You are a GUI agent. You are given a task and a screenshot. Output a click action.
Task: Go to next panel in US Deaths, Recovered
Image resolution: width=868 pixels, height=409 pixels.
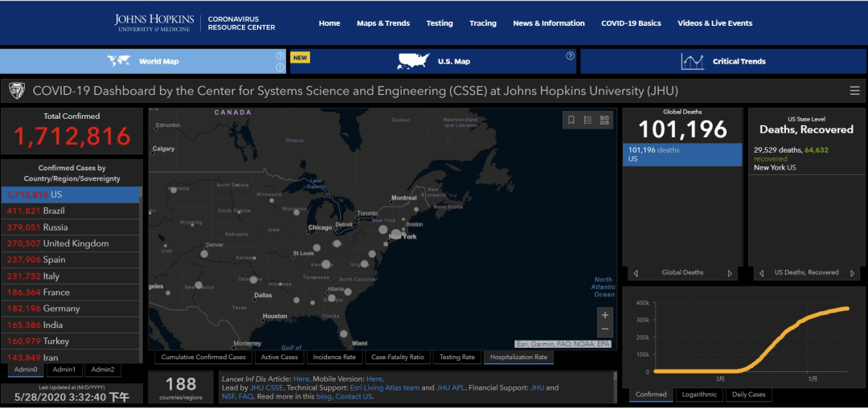[x=851, y=273]
